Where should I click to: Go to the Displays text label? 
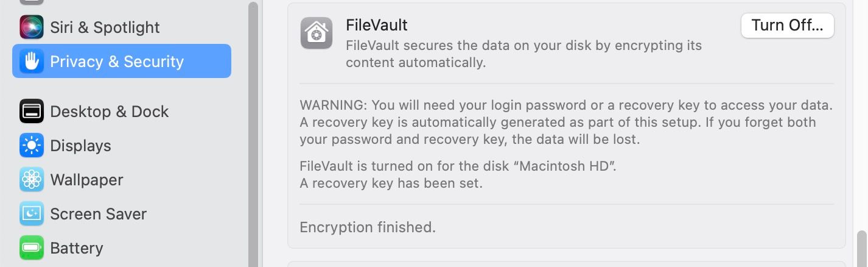[80, 146]
